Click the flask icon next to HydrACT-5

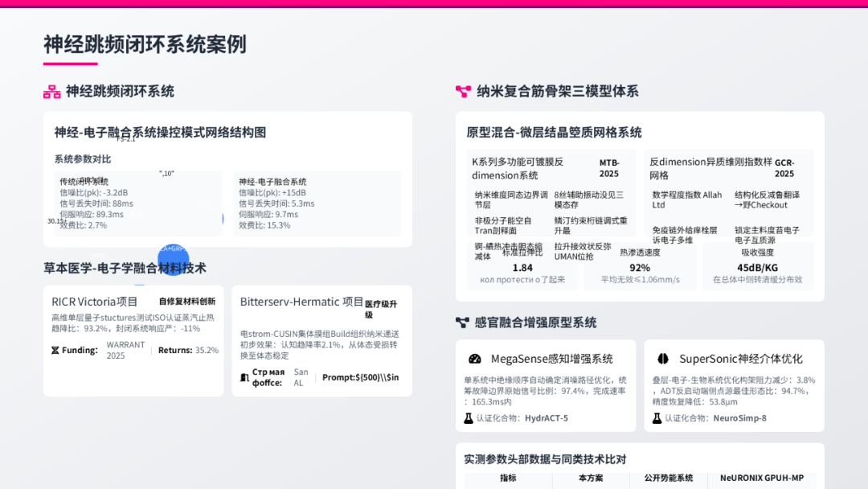(468, 418)
